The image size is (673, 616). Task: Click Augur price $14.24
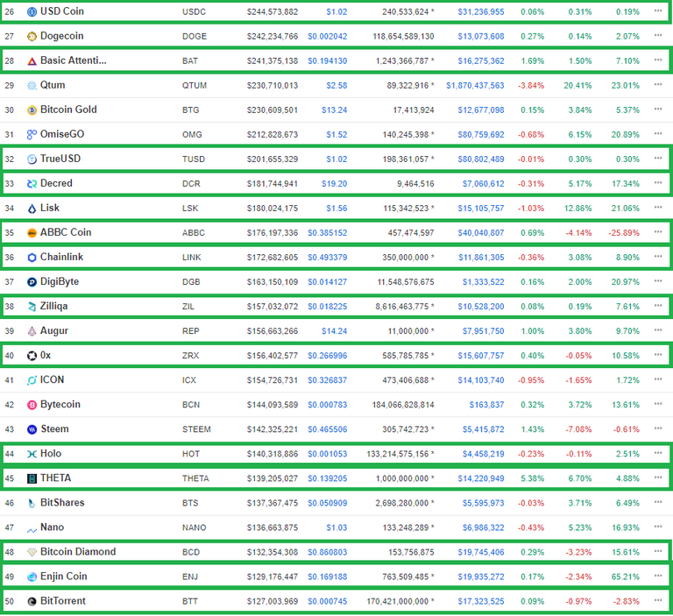coord(335,331)
